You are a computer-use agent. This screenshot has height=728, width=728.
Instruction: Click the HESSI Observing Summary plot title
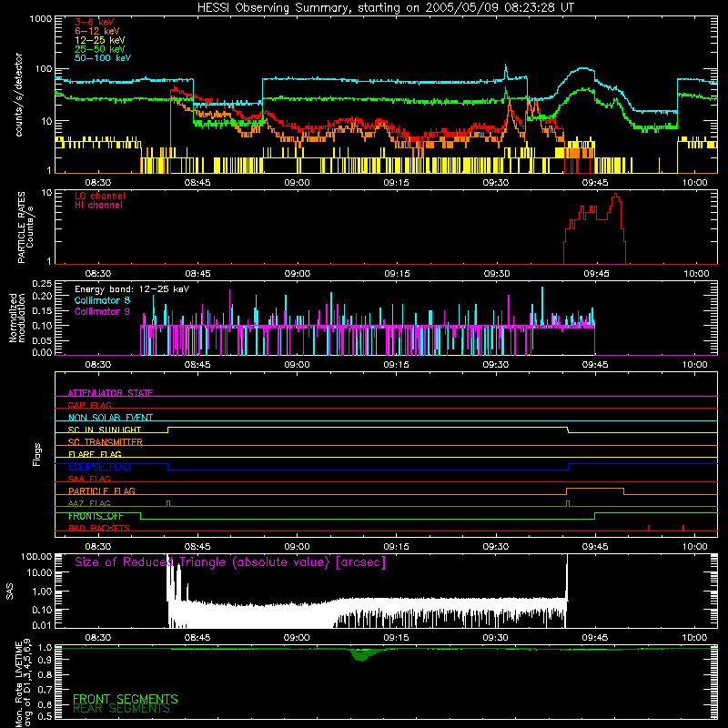pos(386,7)
